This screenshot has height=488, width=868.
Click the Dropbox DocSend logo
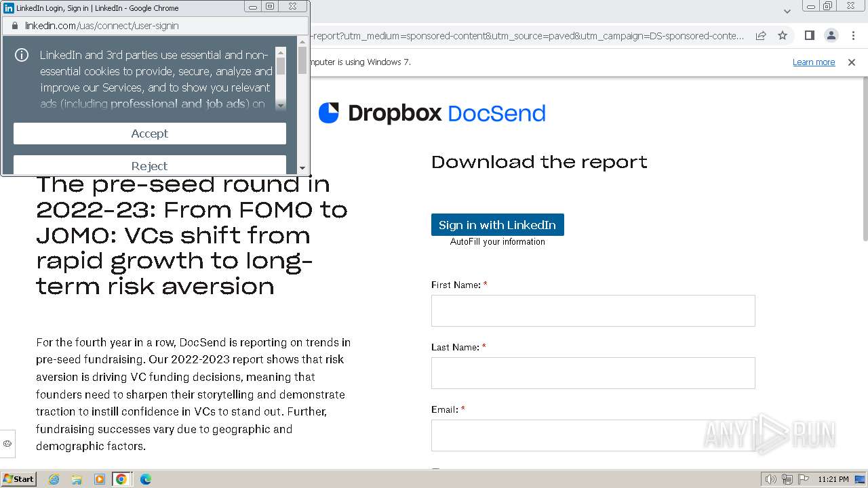[x=432, y=113]
